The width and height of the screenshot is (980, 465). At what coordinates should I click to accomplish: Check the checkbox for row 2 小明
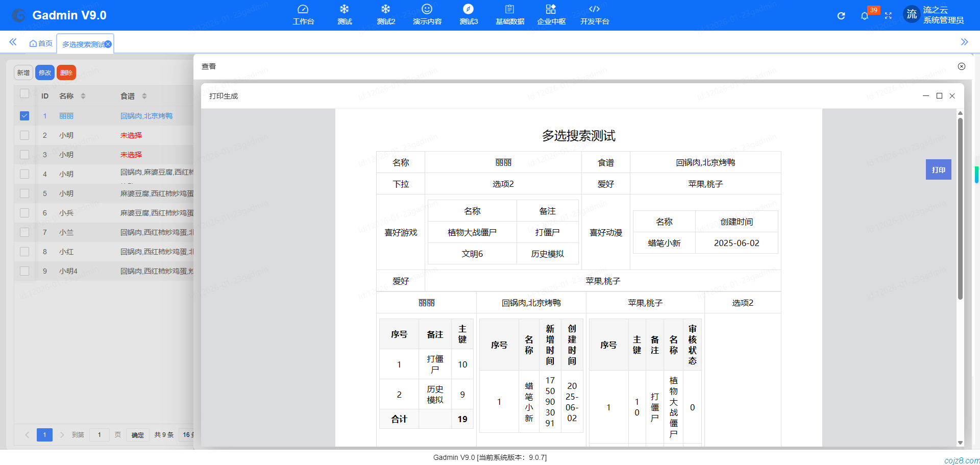[x=24, y=135]
